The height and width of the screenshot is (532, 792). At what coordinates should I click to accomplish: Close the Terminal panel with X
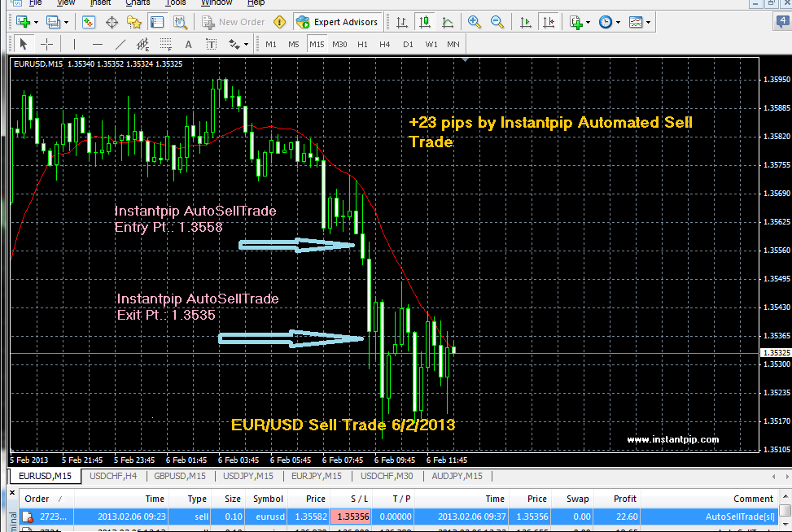(x=13, y=493)
